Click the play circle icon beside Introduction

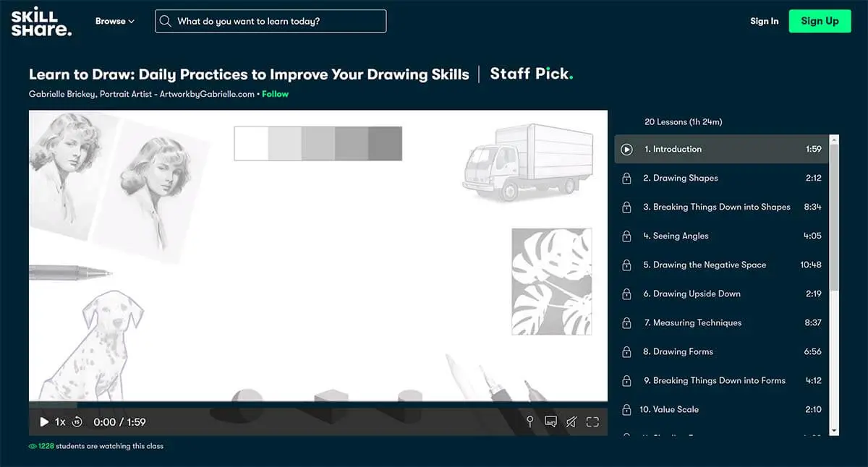pos(627,149)
